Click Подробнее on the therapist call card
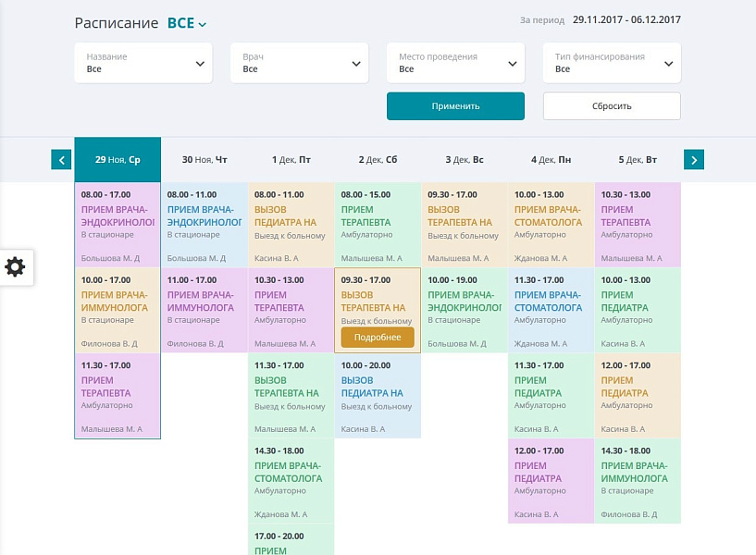 (377, 338)
